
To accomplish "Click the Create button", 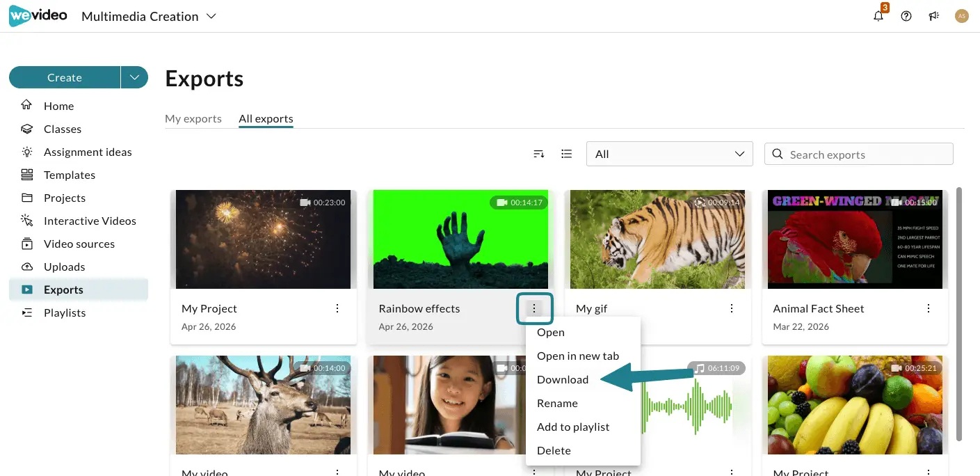I will pyautogui.click(x=65, y=77).
